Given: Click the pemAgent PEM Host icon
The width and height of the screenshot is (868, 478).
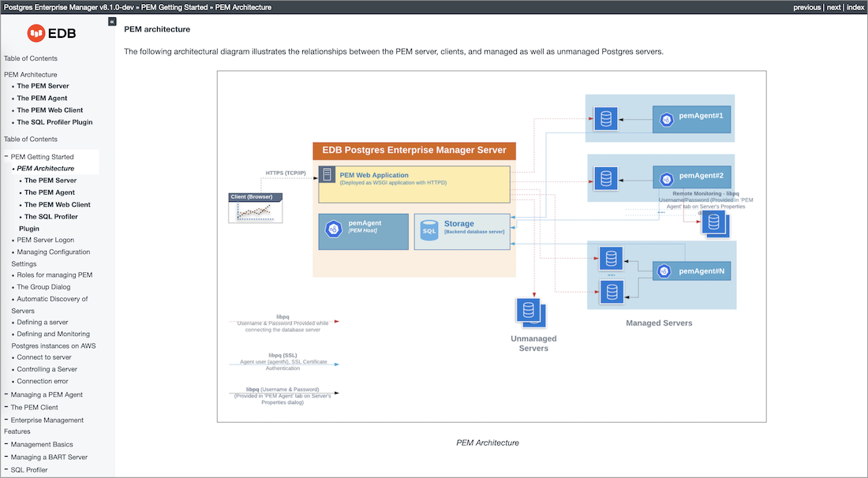Looking at the screenshot, I should [x=333, y=229].
